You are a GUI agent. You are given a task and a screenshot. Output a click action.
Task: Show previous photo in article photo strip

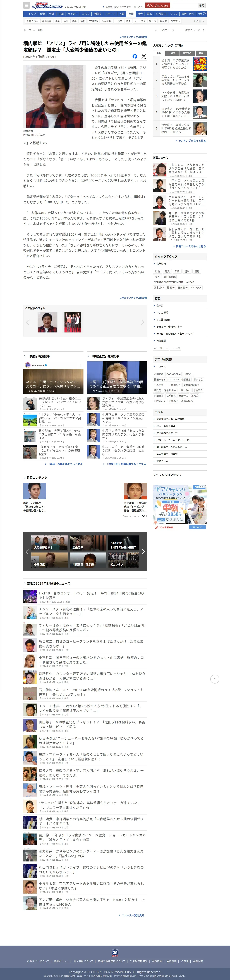coord(27,322)
